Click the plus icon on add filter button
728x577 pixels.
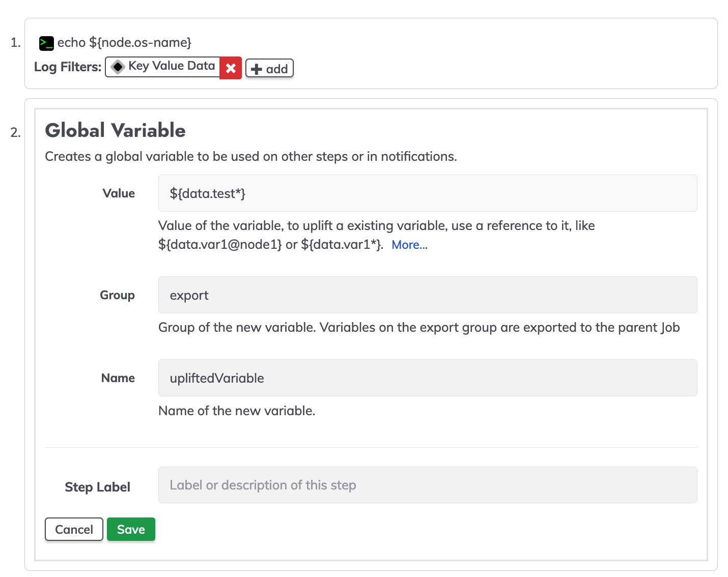[x=257, y=69]
